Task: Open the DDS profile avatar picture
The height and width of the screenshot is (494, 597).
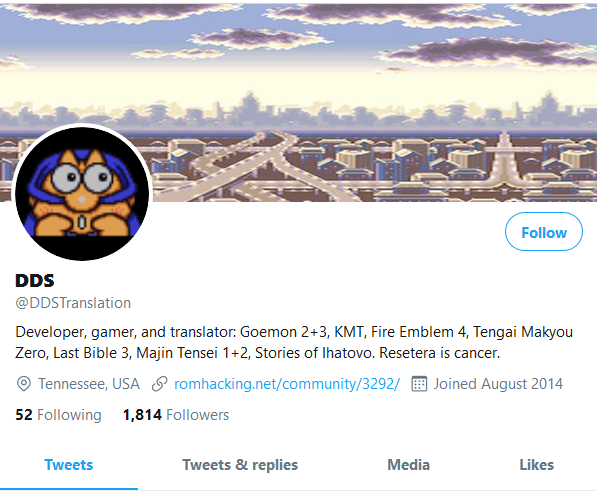Action: pyautogui.click(x=82, y=194)
